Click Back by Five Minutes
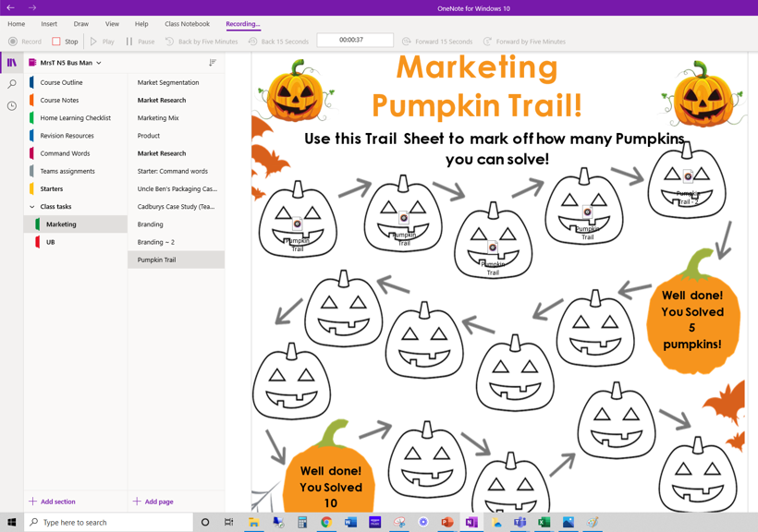Screen dimensions: 758x532 (x=202, y=42)
